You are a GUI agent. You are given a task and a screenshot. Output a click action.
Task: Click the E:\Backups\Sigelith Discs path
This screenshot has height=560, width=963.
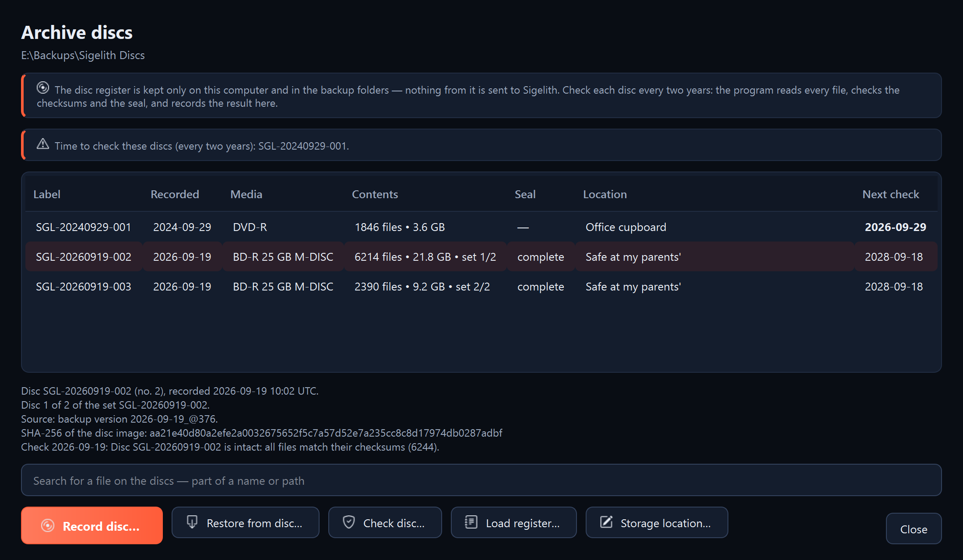pos(83,55)
